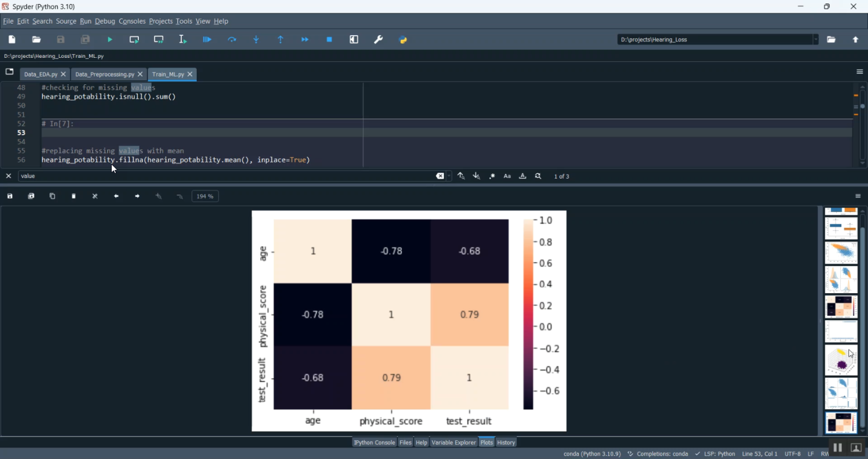Image resolution: width=868 pixels, height=459 pixels.
Task: Open the working directory dropdown
Action: [816, 39]
